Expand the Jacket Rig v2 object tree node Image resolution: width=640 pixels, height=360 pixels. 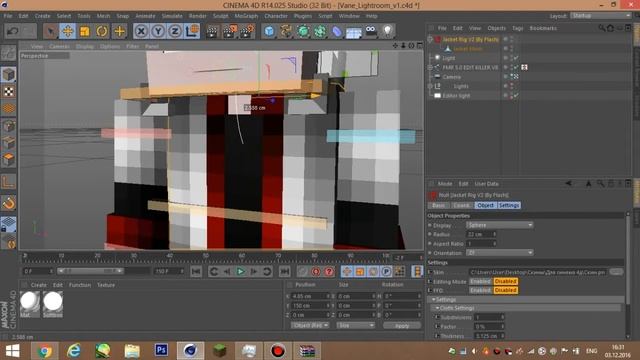pos(430,39)
